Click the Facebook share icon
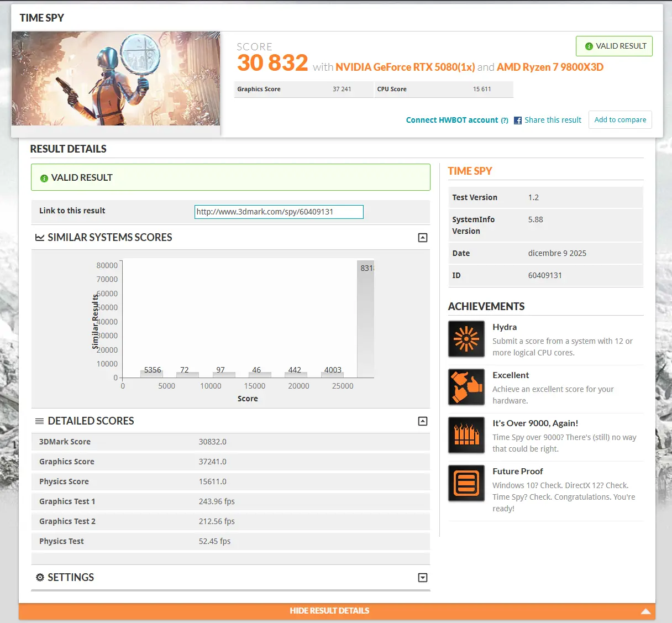The image size is (672, 623). (x=518, y=121)
